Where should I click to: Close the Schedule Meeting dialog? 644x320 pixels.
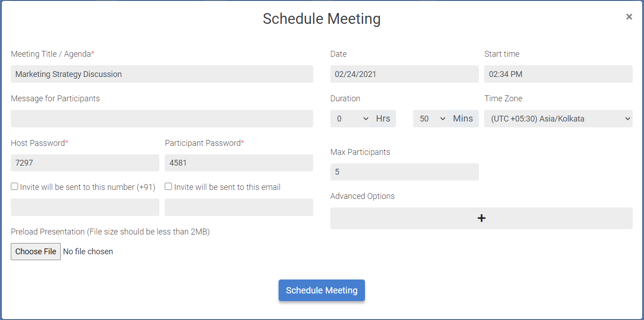coord(629,17)
